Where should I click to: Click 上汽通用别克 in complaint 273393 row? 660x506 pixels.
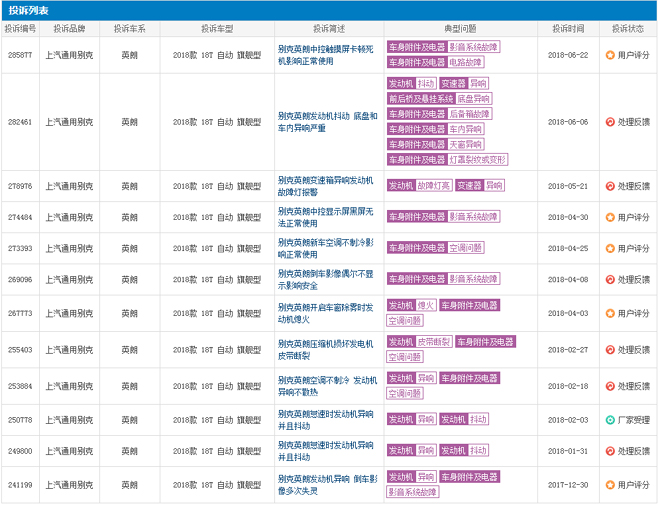[69, 248]
